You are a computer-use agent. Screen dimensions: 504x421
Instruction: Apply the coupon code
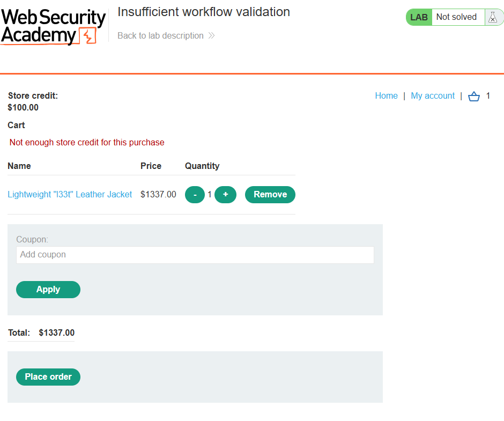48,290
